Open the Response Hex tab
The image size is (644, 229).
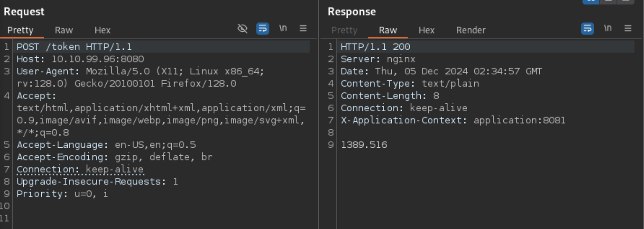[426, 30]
